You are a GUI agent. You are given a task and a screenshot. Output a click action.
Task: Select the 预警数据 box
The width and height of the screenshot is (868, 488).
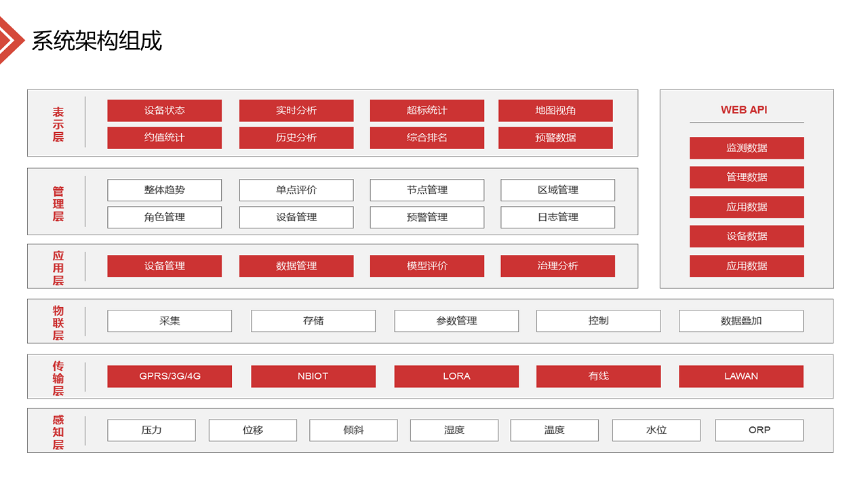point(555,138)
